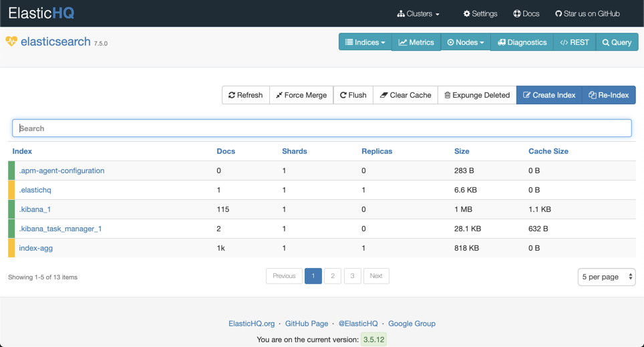The height and width of the screenshot is (347, 644).
Task: Go to page 3 of indices
Action: point(352,276)
